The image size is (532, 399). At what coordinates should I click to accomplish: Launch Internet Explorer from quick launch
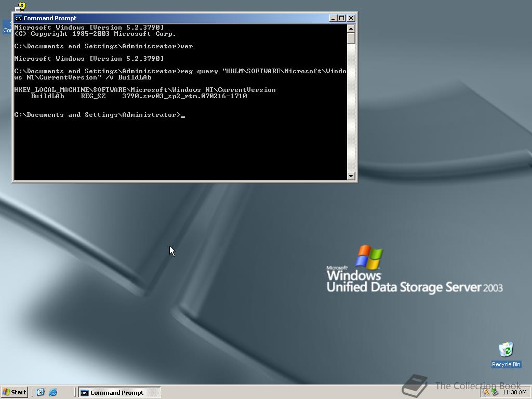[53, 392]
